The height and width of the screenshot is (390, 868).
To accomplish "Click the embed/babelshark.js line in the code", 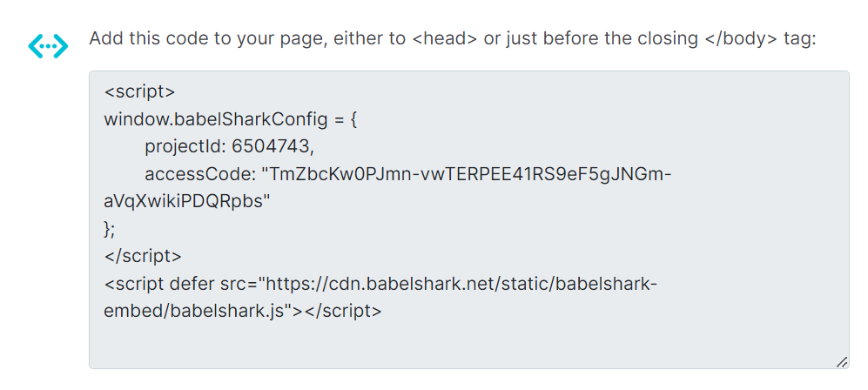I will click(x=200, y=311).
